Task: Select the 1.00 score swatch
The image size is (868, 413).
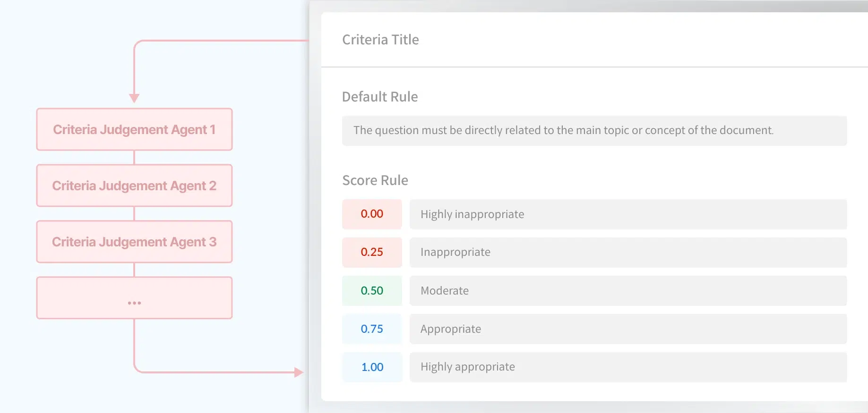Action: click(x=372, y=367)
